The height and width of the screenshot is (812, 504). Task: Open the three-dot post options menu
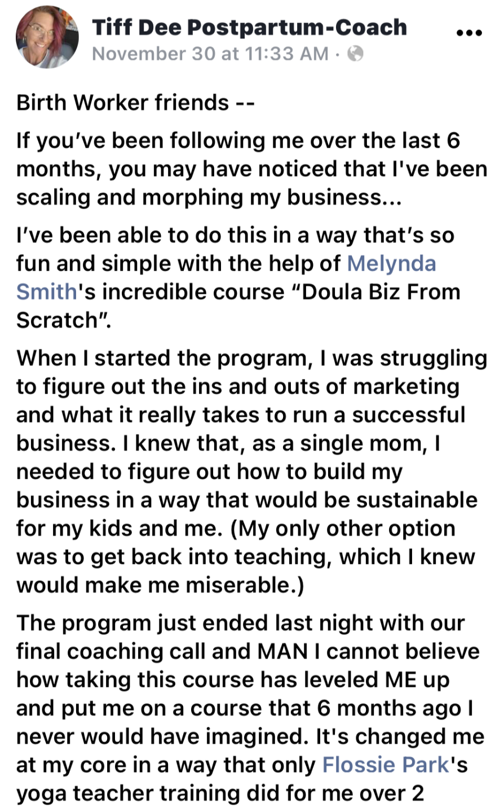pos(468,33)
